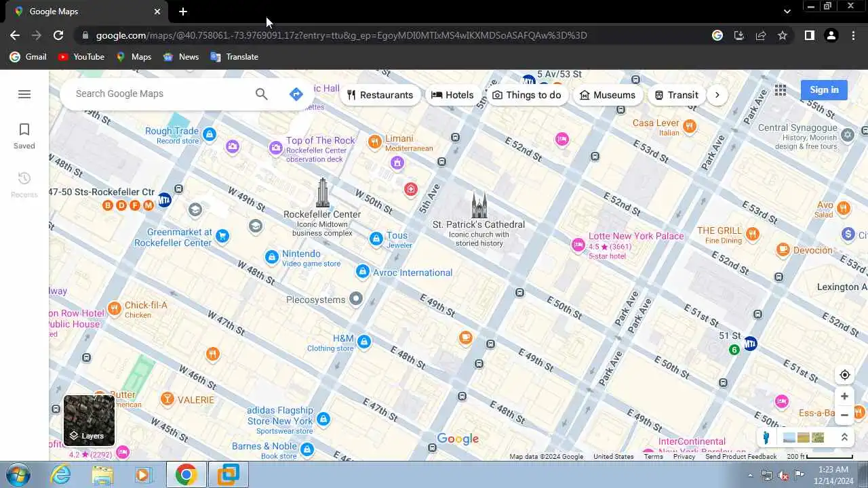Viewport: 868px width, 488px height.
Task: Zoom in with plus button
Action: (x=844, y=396)
